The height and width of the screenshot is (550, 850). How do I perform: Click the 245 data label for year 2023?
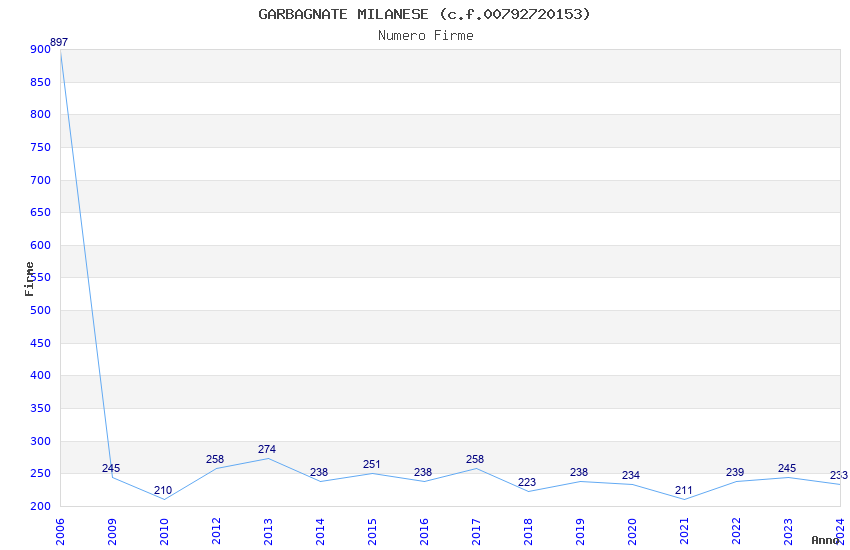(x=787, y=468)
